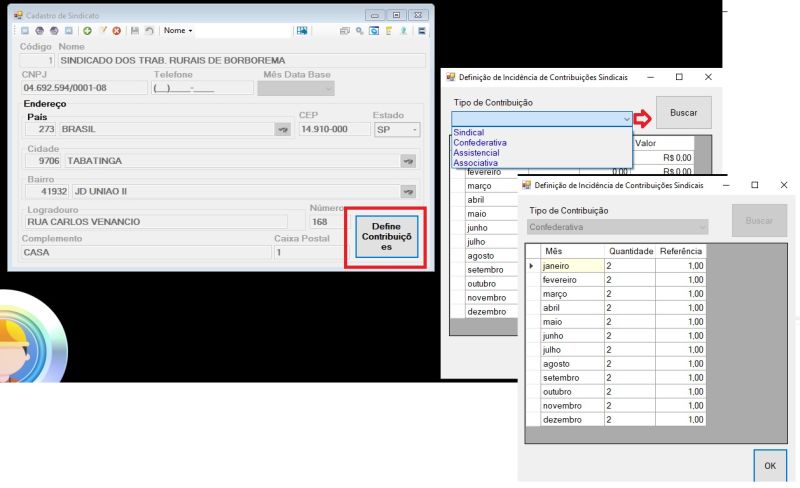Click the Referência column header
This screenshot has height=488, width=800.
click(680, 251)
